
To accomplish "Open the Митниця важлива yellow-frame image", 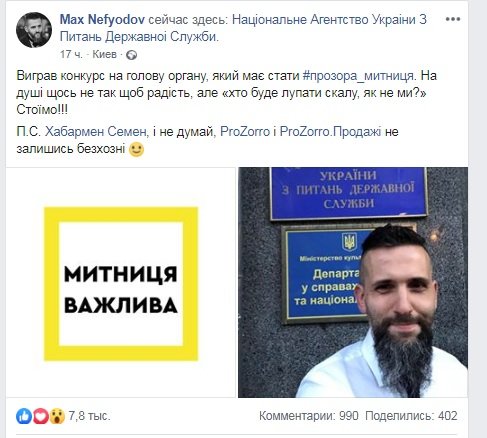I will click(121, 283).
